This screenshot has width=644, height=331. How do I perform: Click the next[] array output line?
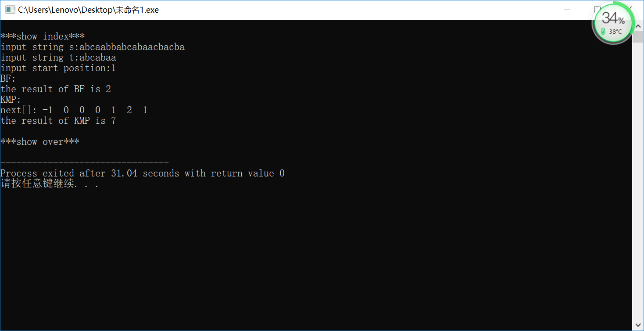74,110
